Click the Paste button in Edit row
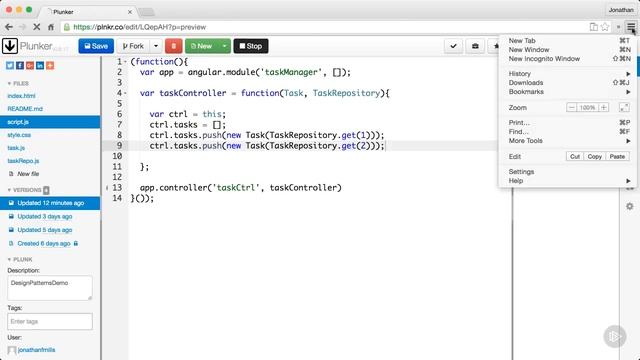The height and width of the screenshot is (360, 640). [x=617, y=156]
